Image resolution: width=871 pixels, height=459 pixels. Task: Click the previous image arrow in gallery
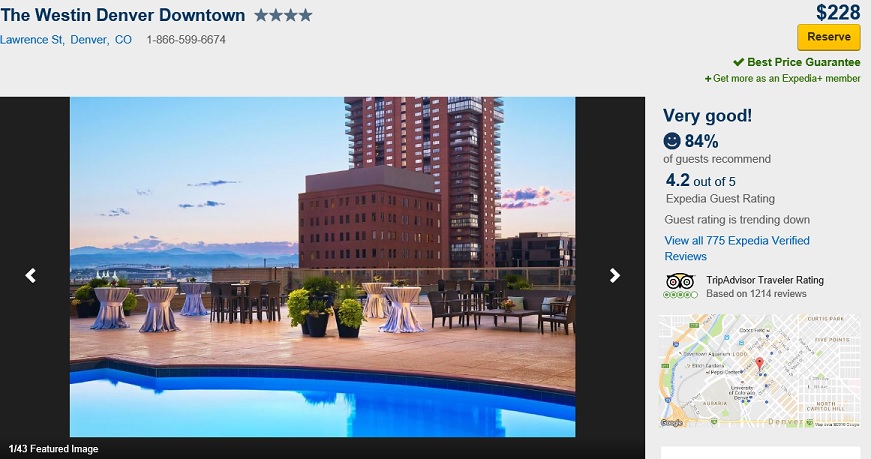pyautogui.click(x=31, y=275)
